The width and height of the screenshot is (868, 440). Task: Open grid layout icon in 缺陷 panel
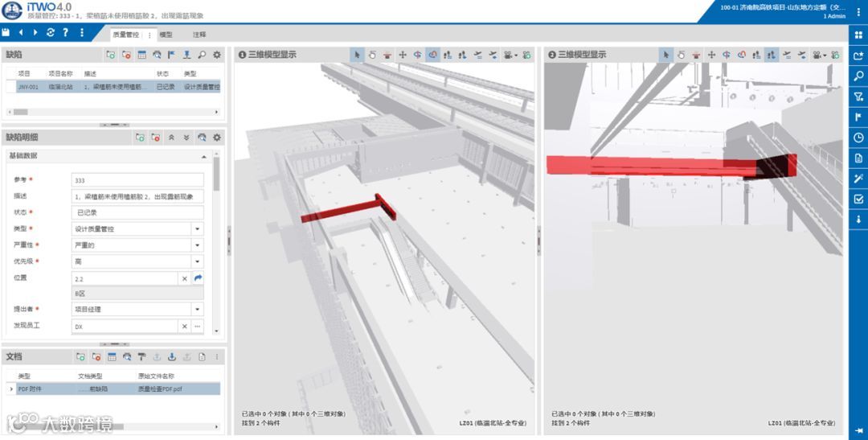tap(141, 55)
